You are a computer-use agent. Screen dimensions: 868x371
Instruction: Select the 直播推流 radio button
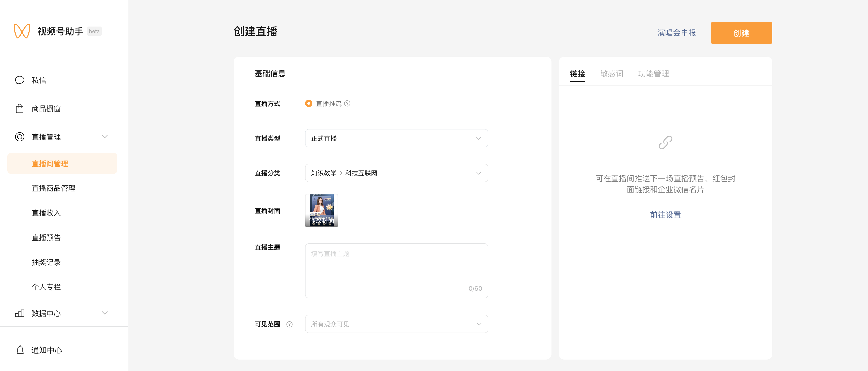[308, 104]
